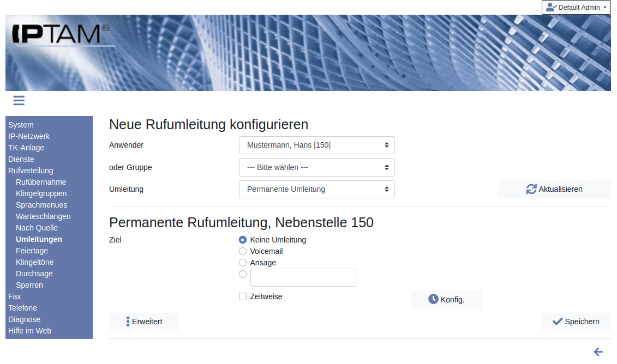The width and height of the screenshot is (617, 364).
Task: Click the back arrow icon
Action: (x=598, y=352)
